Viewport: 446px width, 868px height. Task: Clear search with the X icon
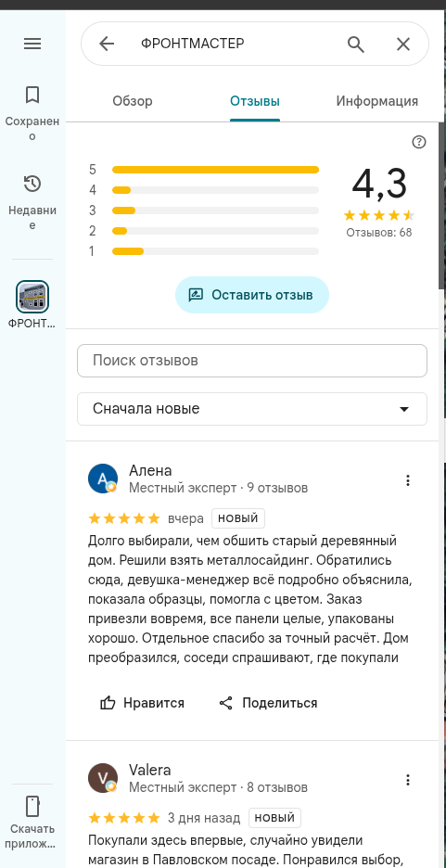tap(403, 44)
